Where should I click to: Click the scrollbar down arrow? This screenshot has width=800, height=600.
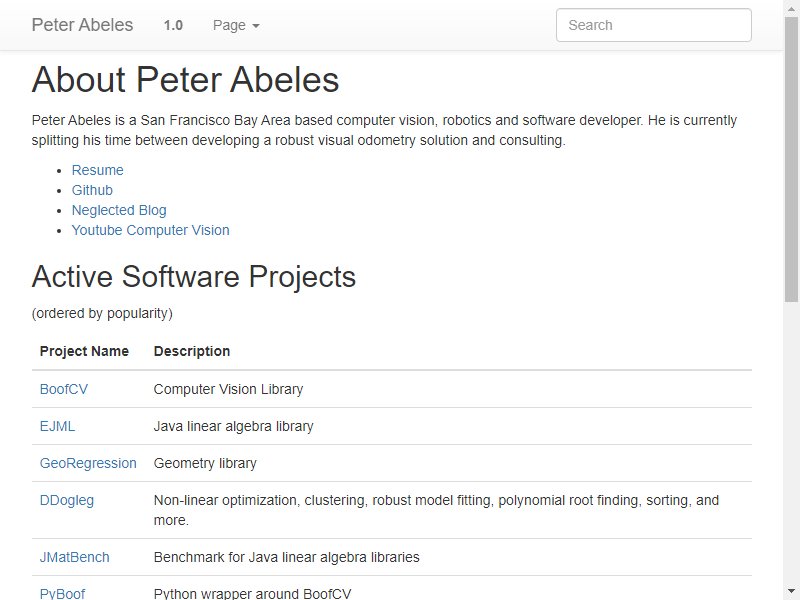click(791, 591)
